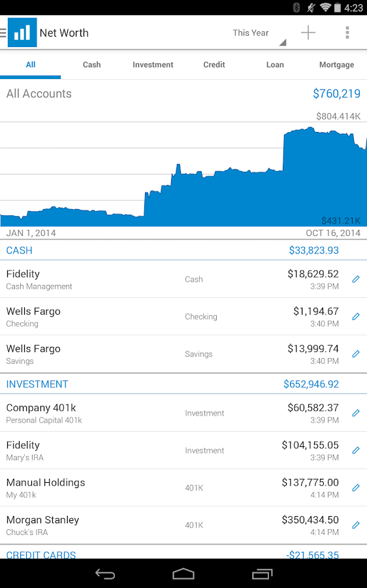Switch to the Loan tab
This screenshot has height=588, width=367.
(275, 65)
